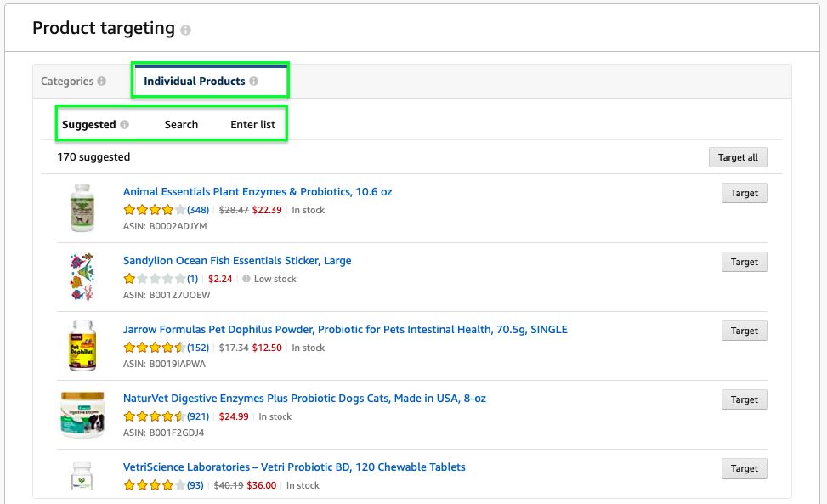Click the info icon next to Suggested
Image resolution: width=827 pixels, height=504 pixels.
tap(124, 124)
